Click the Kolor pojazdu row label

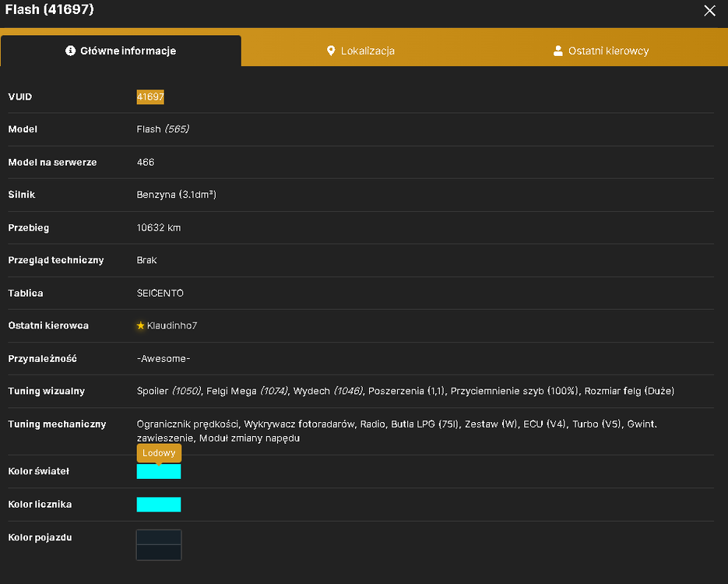click(x=40, y=537)
